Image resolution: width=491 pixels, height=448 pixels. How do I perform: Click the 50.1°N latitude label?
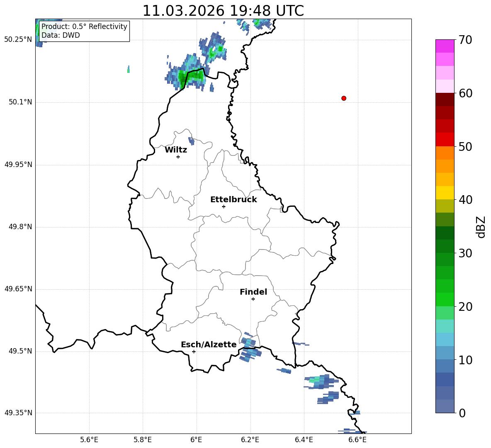pyautogui.click(x=20, y=102)
